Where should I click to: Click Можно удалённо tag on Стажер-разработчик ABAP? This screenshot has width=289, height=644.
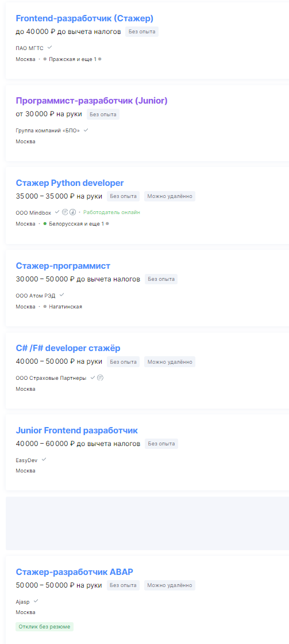[x=169, y=585]
